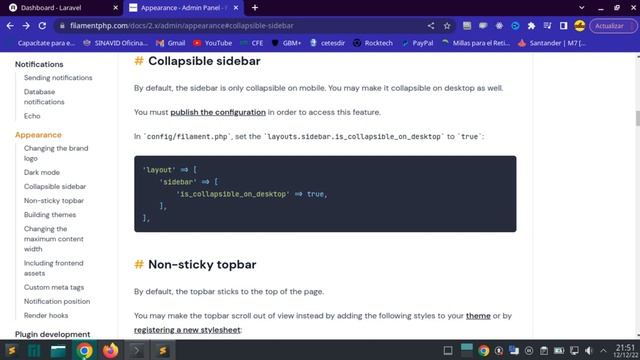This screenshot has width=640, height=360.
Task: Reload the current page
Action: pyautogui.click(x=42, y=26)
